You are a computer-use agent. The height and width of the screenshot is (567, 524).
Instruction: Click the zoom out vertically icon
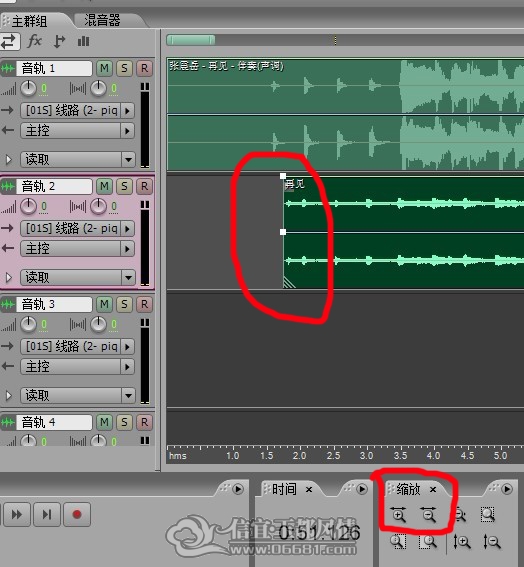click(x=492, y=542)
